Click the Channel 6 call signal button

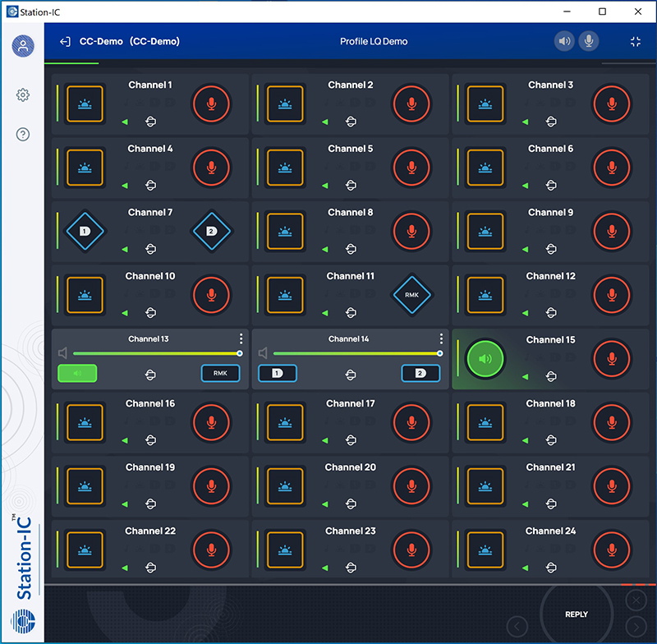point(485,168)
